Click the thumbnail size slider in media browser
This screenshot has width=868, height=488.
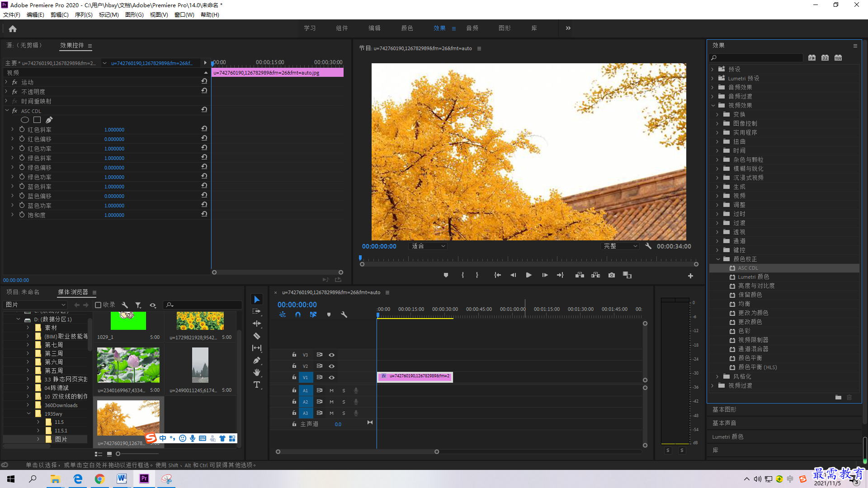click(x=118, y=454)
